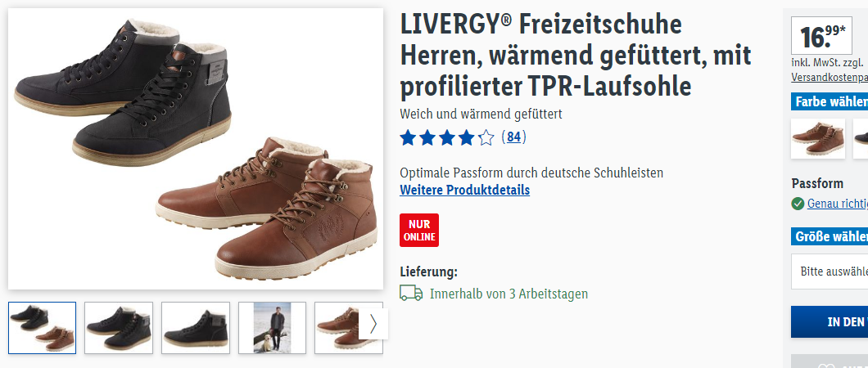Open the Weitere Produktdetails link

tap(464, 190)
